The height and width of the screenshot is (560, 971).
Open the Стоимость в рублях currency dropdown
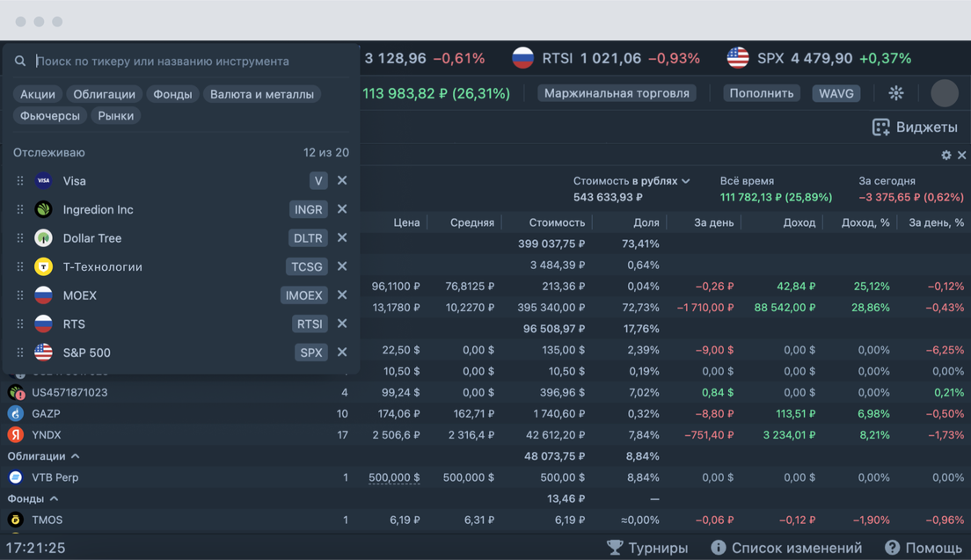[x=632, y=181]
